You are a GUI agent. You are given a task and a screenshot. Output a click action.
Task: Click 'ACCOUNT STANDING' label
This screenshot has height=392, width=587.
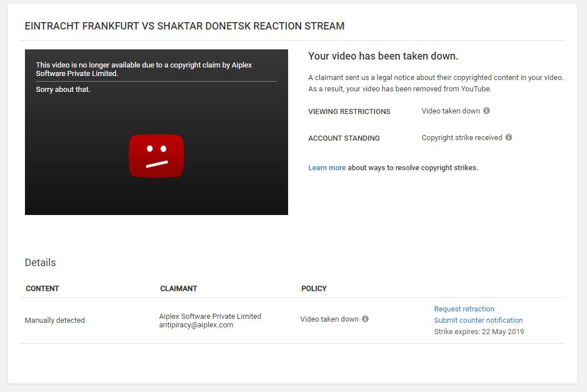click(x=344, y=138)
